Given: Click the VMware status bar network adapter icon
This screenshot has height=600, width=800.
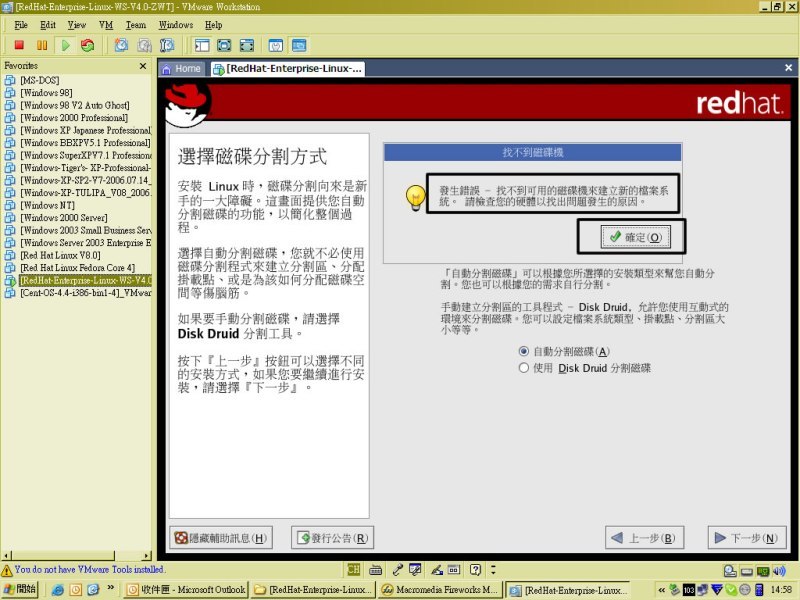Looking at the screenshot, I should pos(763,571).
